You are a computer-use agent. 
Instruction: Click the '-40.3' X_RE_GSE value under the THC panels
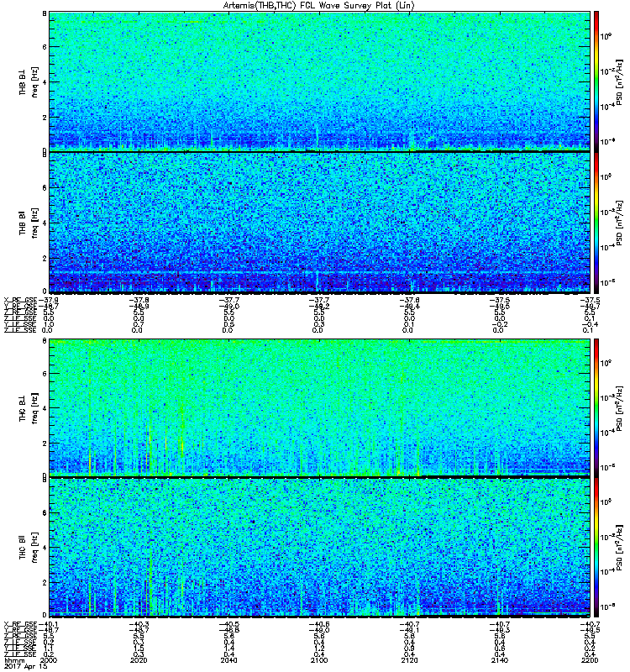(139, 623)
